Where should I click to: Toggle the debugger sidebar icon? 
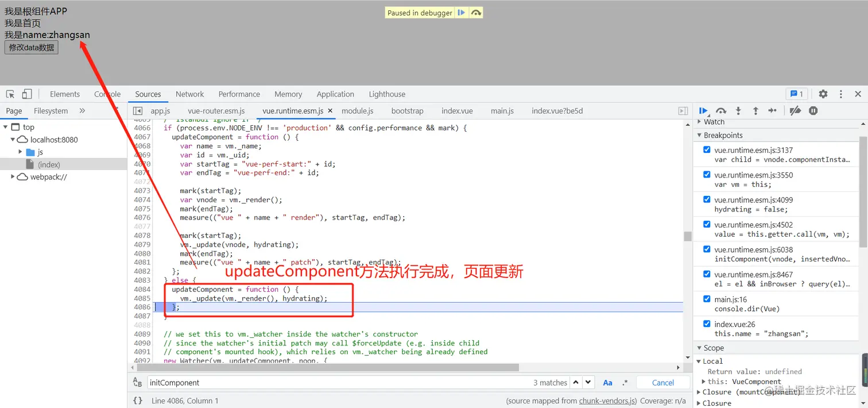[683, 111]
